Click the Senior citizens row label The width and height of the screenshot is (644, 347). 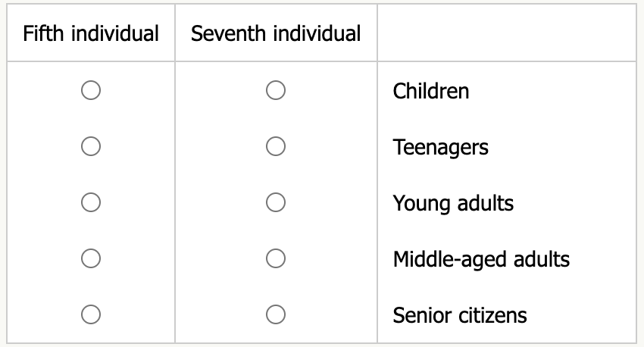click(x=459, y=314)
